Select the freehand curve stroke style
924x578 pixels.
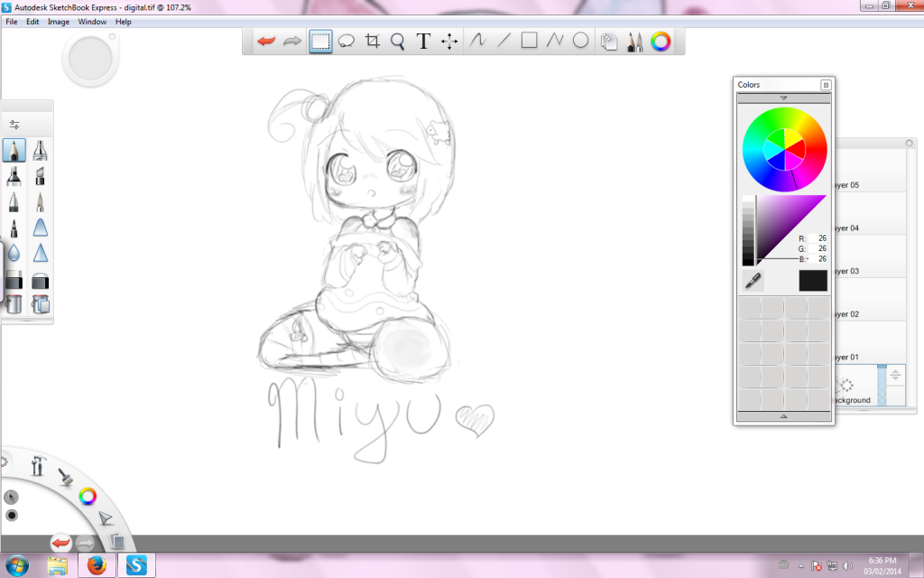[x=478, y=40]
